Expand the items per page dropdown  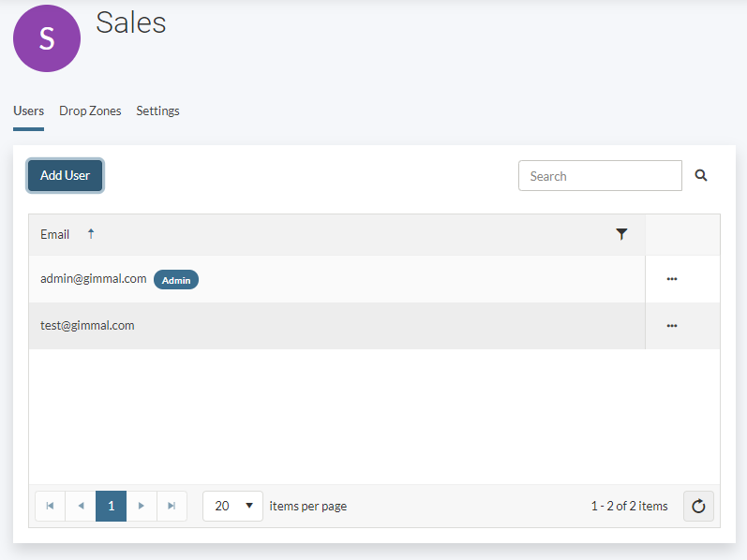click(233, 506)
